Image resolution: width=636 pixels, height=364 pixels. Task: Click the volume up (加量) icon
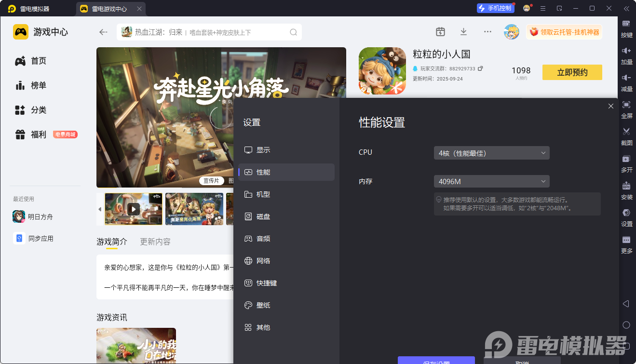pyautogui.click(x=626, y=51)
